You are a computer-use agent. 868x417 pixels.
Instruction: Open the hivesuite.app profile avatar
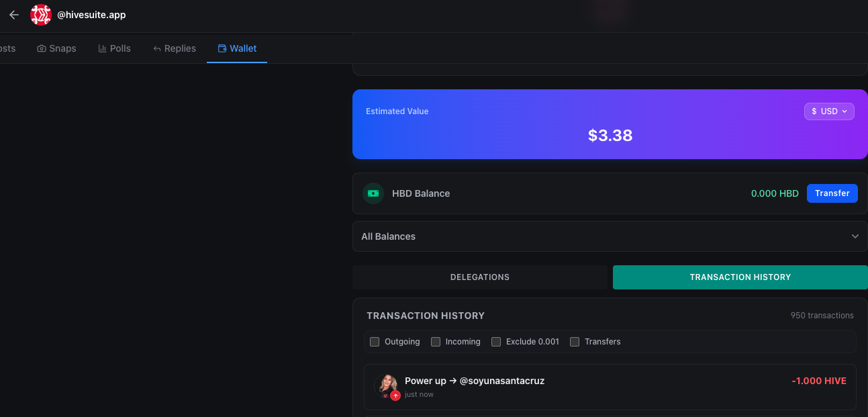(x=41, y=15)
